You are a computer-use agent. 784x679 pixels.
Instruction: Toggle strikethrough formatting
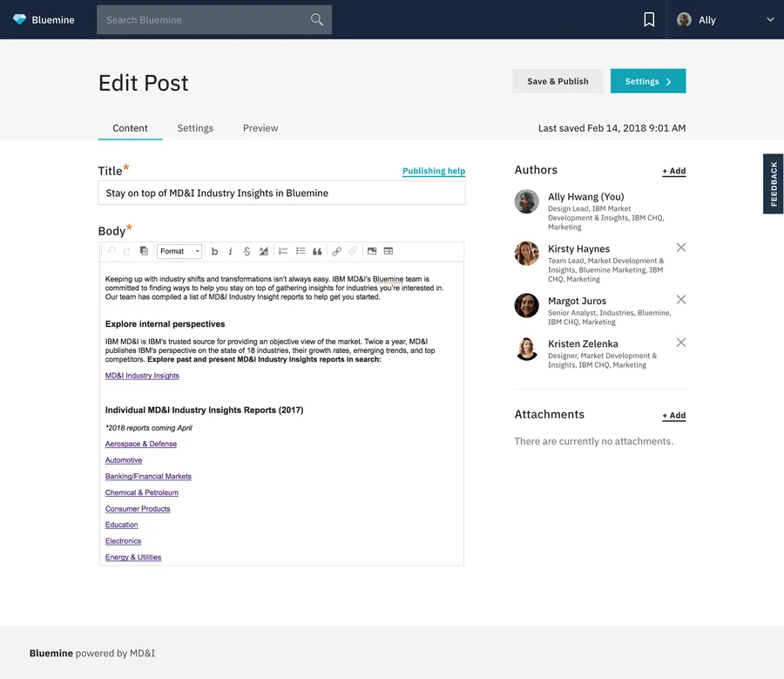pyautogui.click(x=247, y=251)
